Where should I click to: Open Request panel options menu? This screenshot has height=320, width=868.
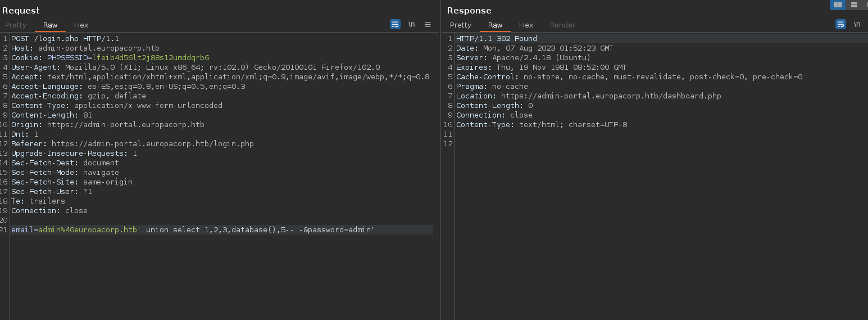point(428,24)
